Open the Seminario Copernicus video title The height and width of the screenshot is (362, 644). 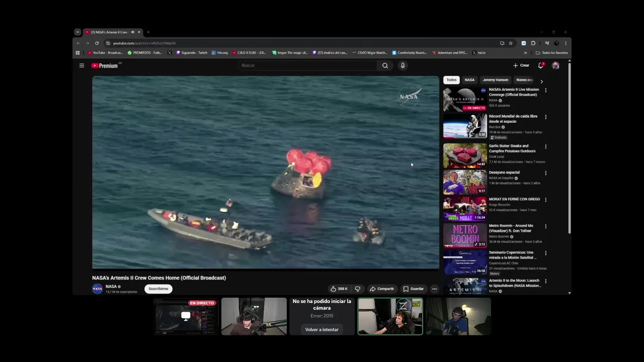[513, 255]
